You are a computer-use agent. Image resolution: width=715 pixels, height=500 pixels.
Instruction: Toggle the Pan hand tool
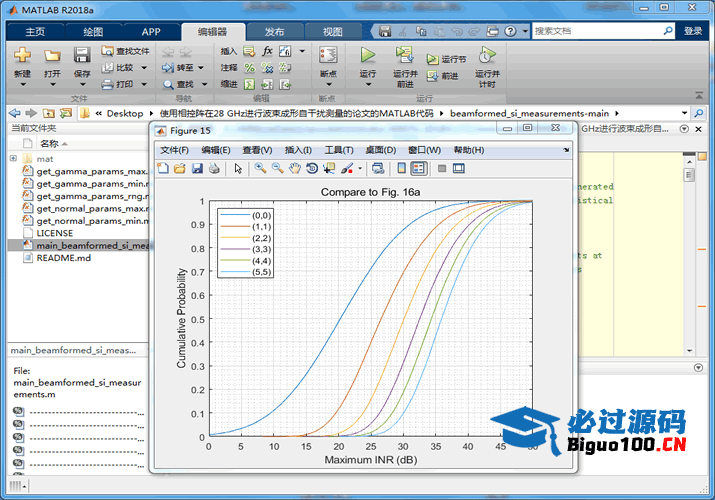[x=294, y=169]
